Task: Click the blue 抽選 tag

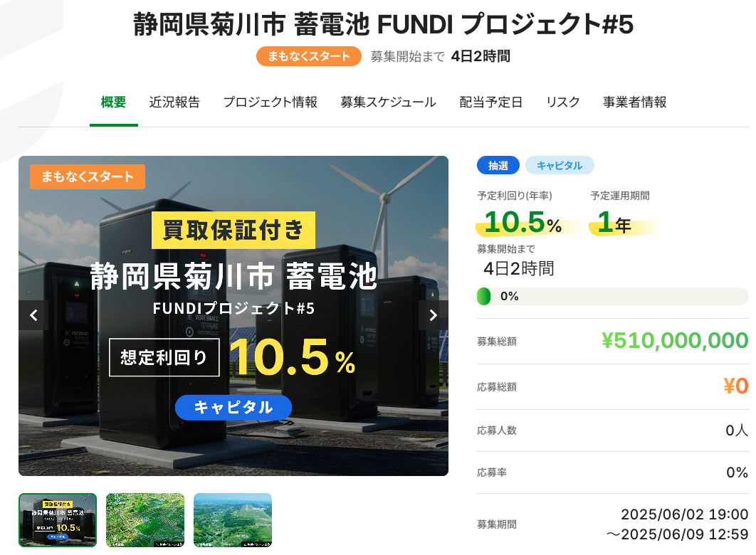Action: [x=498, y=165]
